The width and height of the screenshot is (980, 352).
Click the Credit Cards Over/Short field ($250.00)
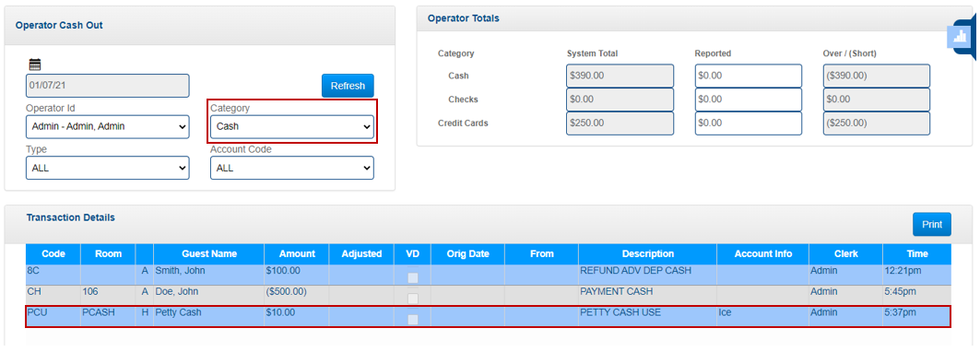click(876, 123)
